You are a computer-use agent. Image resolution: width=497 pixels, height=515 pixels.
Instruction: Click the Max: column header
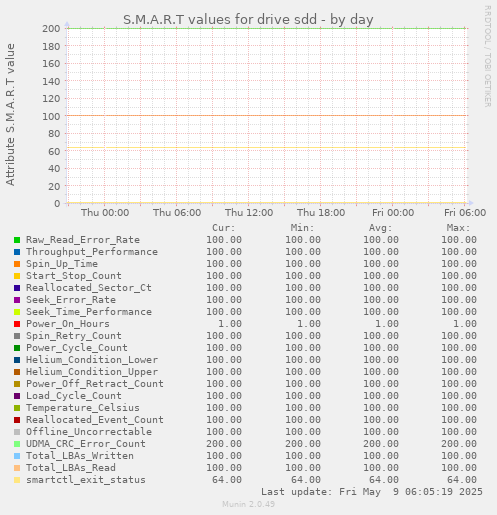coord(458,228)
